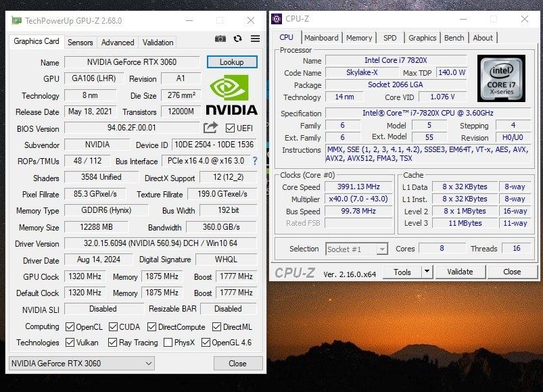The image size is (543, 392).
Task: Click the Device ID field 10DE 2504
Action: [214, 145]
